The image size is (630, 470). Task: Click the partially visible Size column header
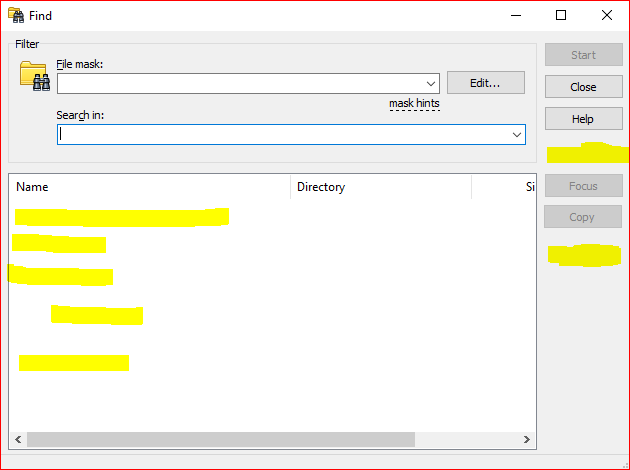pos(530,187)
